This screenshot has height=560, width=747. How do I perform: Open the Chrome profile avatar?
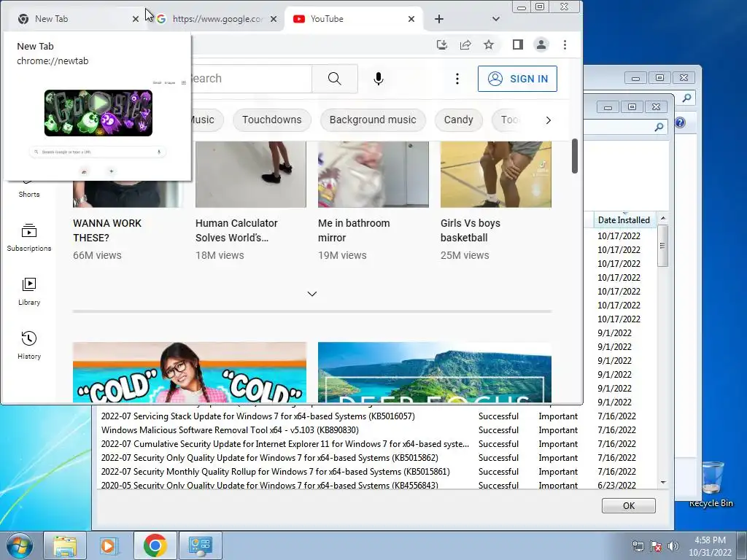(x=541, y=44)
